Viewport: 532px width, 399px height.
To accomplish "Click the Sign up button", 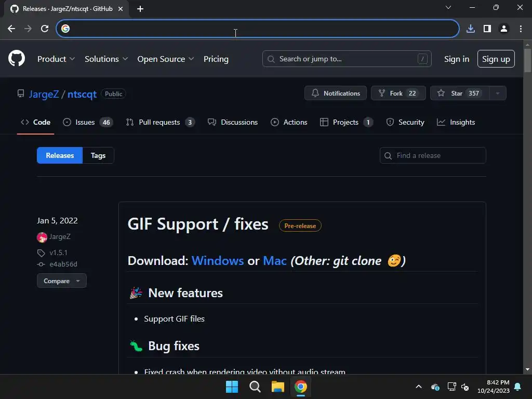I will point(496,59).
